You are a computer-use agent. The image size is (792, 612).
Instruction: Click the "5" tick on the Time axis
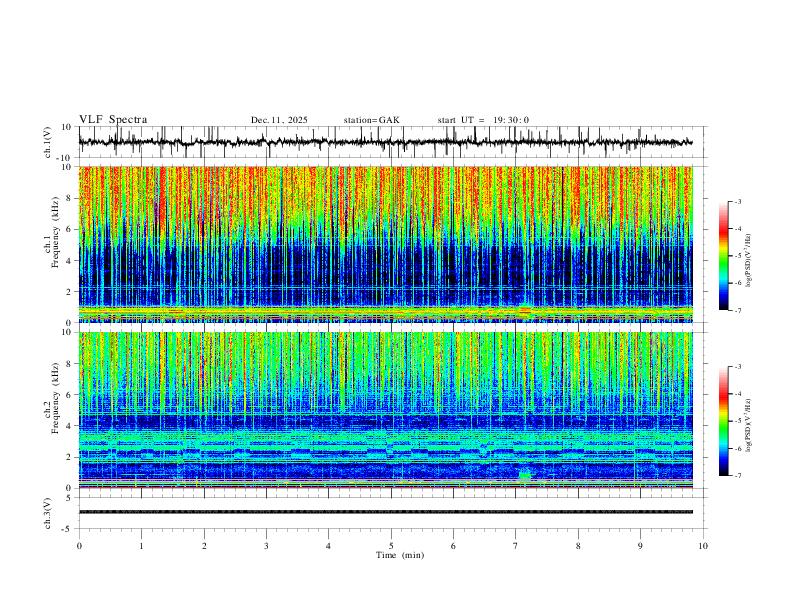(391, 546)
